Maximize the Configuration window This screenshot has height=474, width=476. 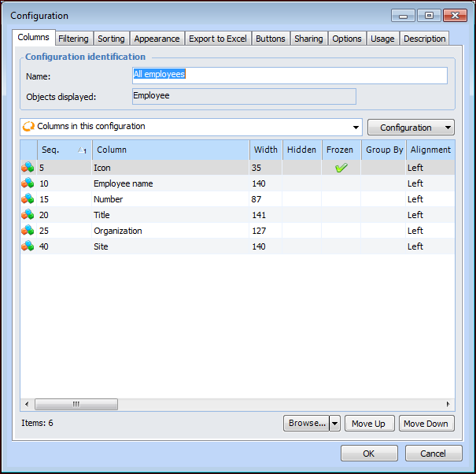tap(429, 16)
